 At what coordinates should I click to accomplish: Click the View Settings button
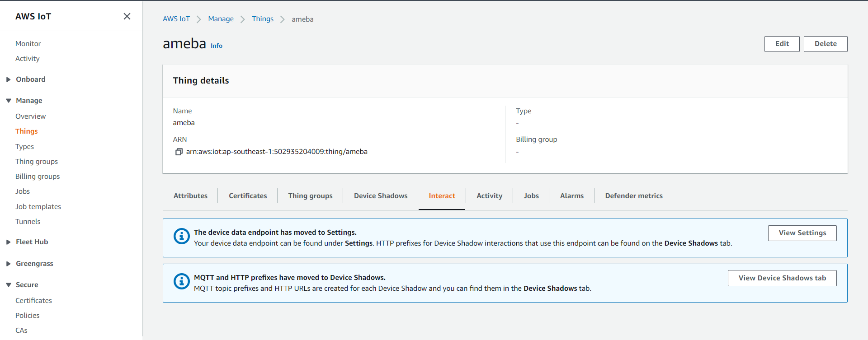point(802,233)
